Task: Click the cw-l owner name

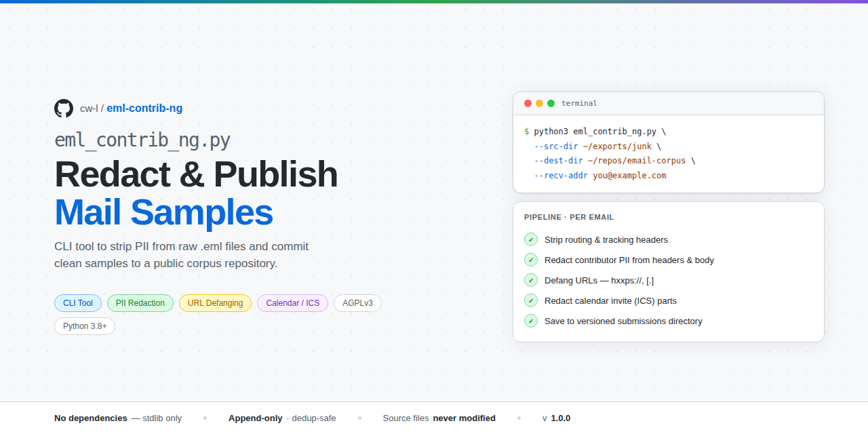Action: pyautogui.click(x=89, y=108)
